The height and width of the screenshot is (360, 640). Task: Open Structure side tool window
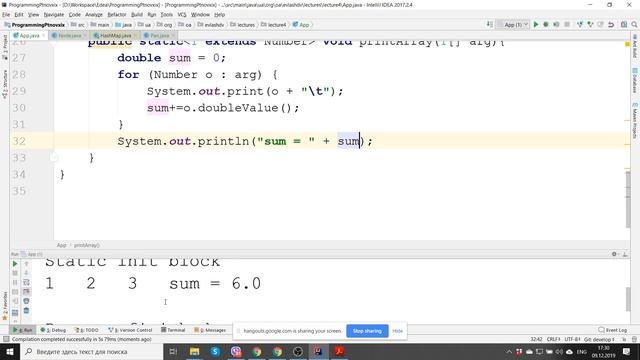click(x=5, y=84)
